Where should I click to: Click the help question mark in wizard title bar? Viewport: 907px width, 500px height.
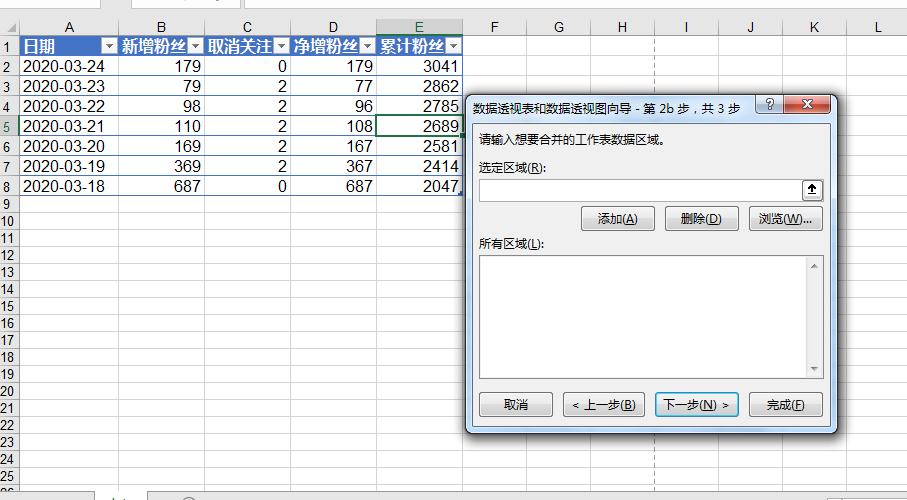tap(770, 104)
